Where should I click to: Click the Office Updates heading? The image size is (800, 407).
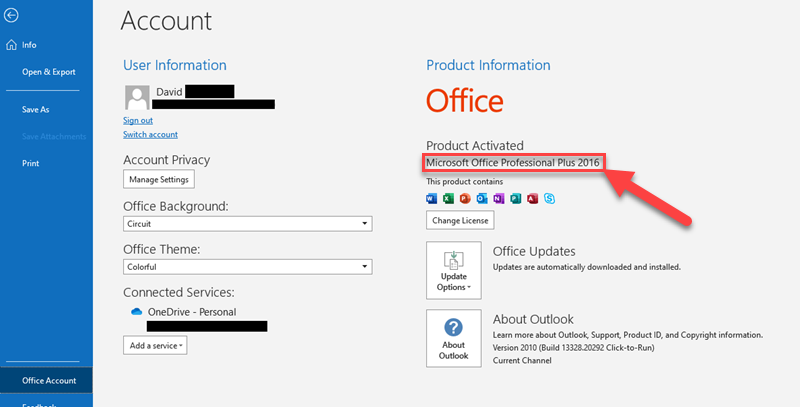[534, 251]
